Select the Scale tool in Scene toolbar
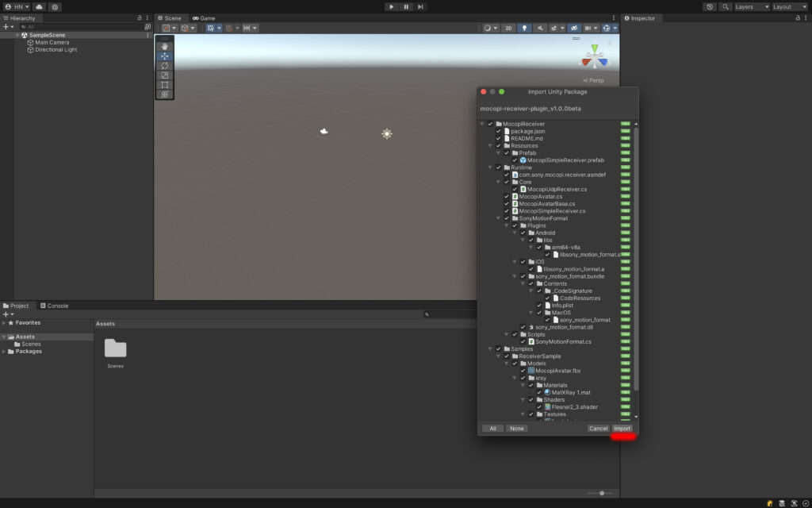This screenshot has height=508, width=812. [165, 75]
